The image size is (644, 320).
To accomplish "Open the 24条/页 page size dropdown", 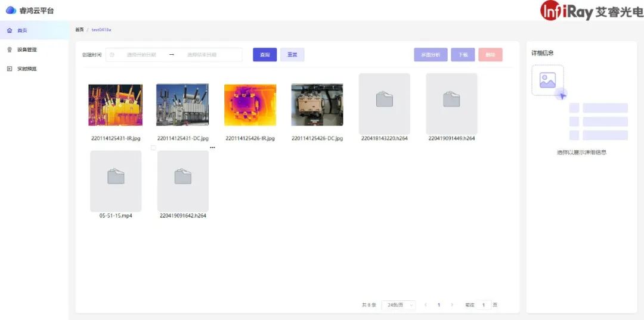I will pyautogui.click(x=398, y=305).
